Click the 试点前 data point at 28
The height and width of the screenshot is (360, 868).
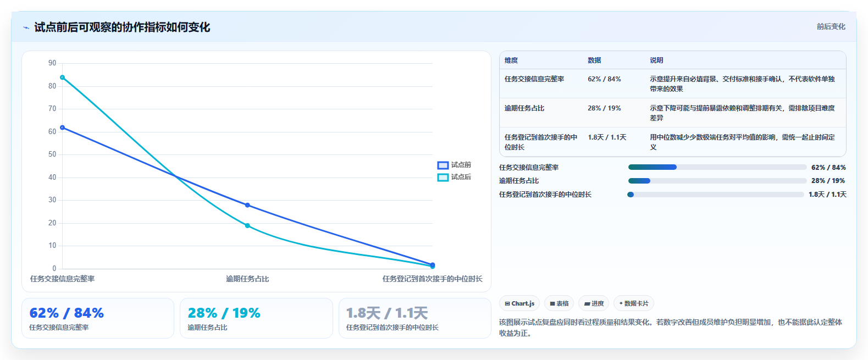point(247,205)
